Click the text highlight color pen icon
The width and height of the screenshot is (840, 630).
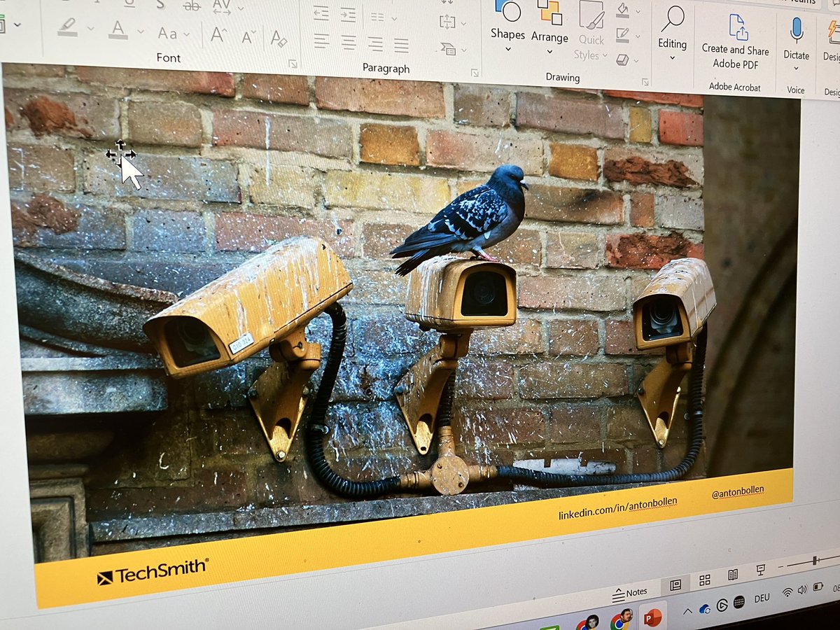(67, 28)
